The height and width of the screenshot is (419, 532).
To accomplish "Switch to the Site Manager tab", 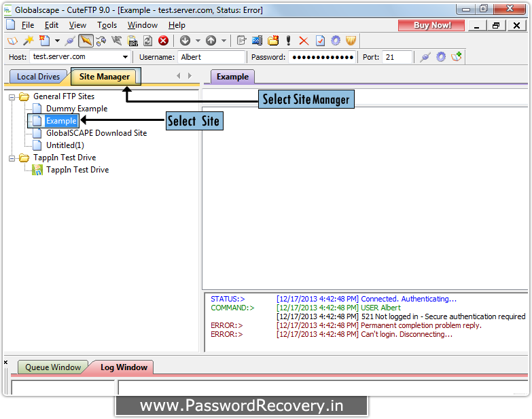I will [x=104, y=77].
